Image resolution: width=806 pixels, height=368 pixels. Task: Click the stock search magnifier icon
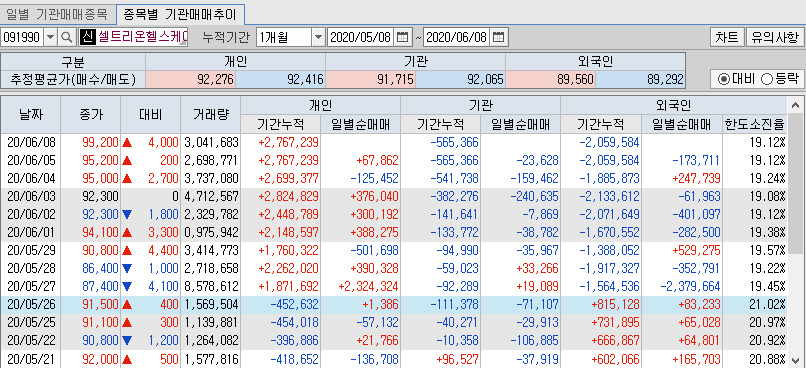pyautogui.click(x=66, y=37)
